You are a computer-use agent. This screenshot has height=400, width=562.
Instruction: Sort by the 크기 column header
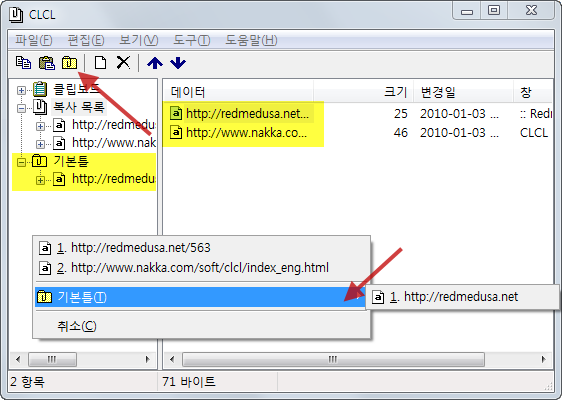(363, 92)
